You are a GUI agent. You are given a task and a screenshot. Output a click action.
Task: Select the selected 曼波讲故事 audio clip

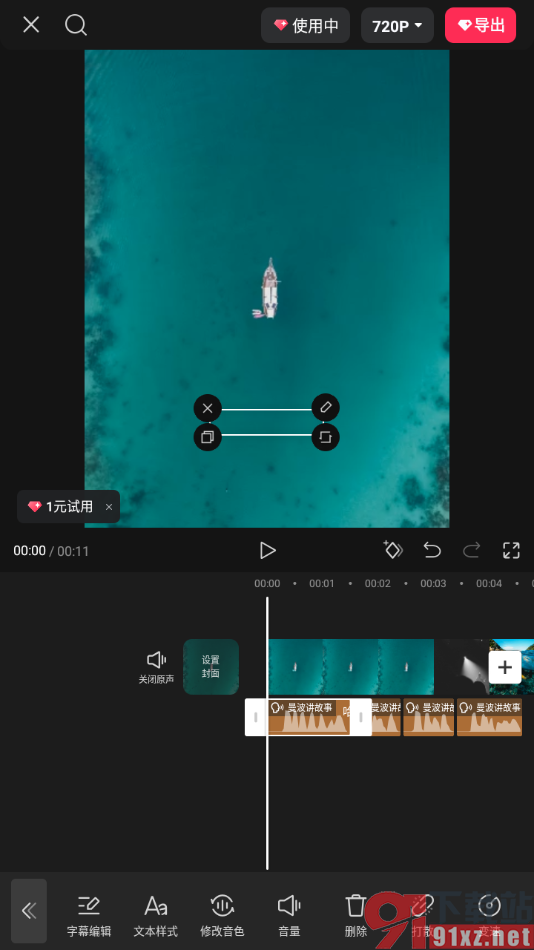[x=309, y=717]
